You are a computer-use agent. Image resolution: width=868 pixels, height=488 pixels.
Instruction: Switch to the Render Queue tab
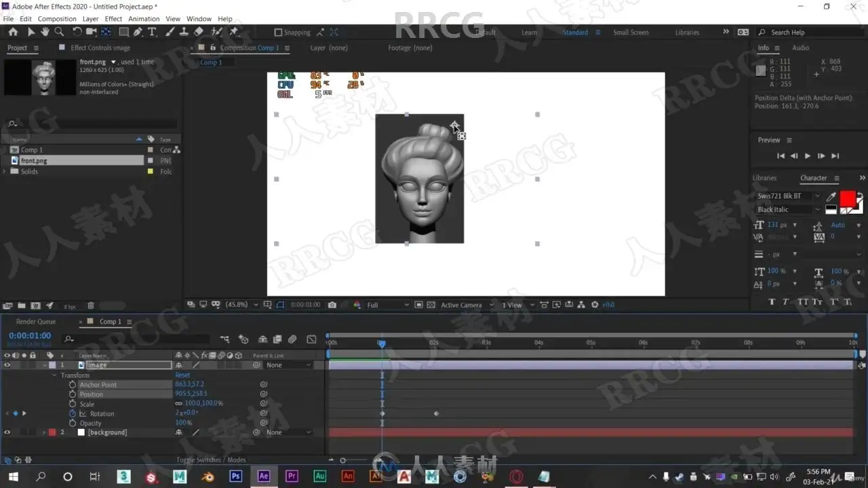[x=36, y=322]
